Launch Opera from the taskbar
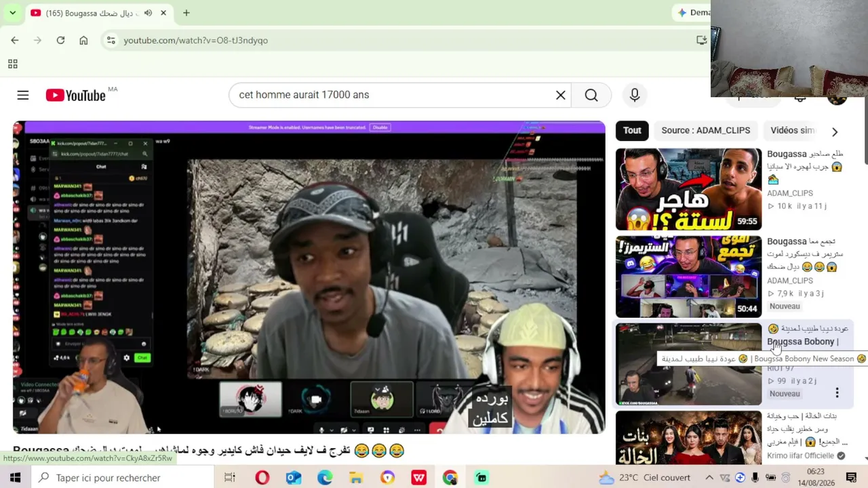The width and height of the screenshot is (868, 488). click(x=262, y=478)
